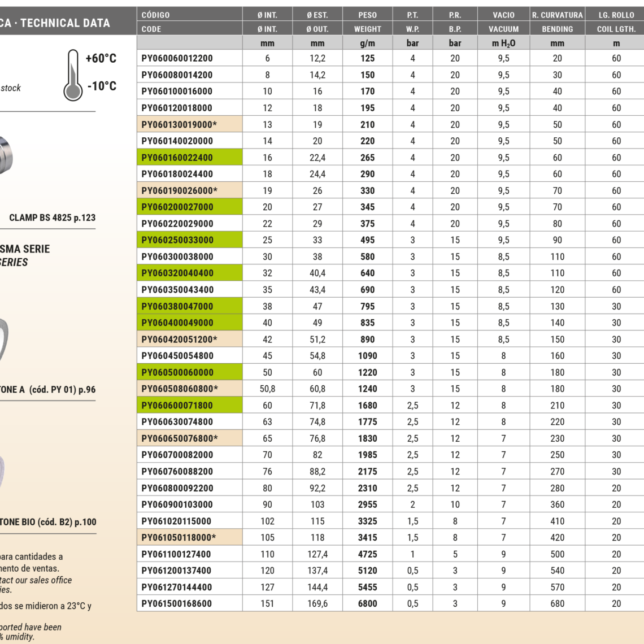644x644 pixels.
Task: Click the thermometer temperature icon
Action: coord(73,75)
